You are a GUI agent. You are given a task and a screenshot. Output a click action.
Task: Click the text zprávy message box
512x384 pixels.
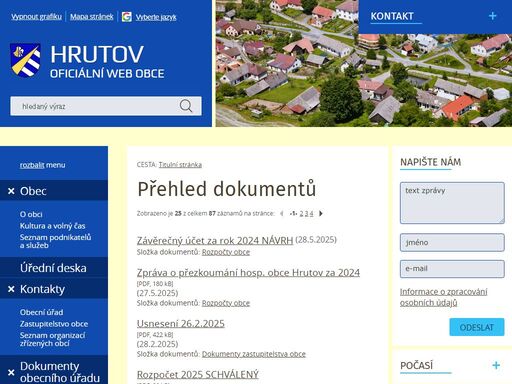point(452,203)
